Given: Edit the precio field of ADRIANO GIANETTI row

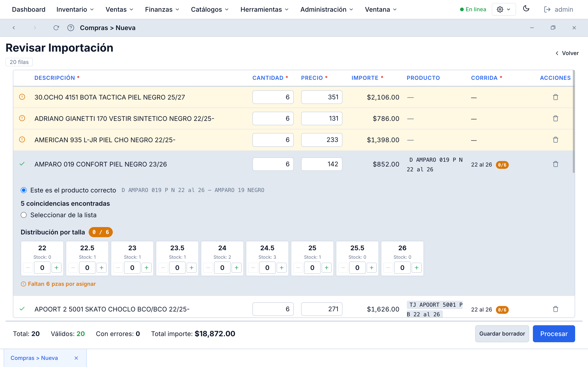Looking at the screenshot, I should tap(322, 118).
